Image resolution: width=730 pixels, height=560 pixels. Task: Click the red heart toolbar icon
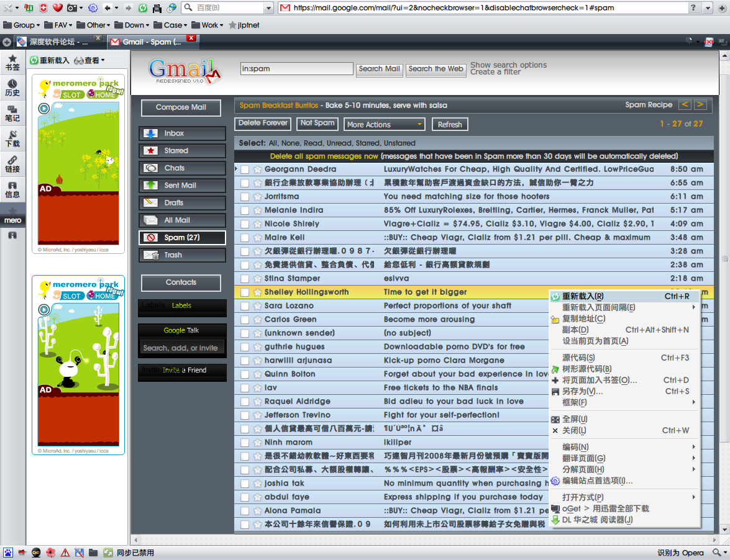(57, 7)
